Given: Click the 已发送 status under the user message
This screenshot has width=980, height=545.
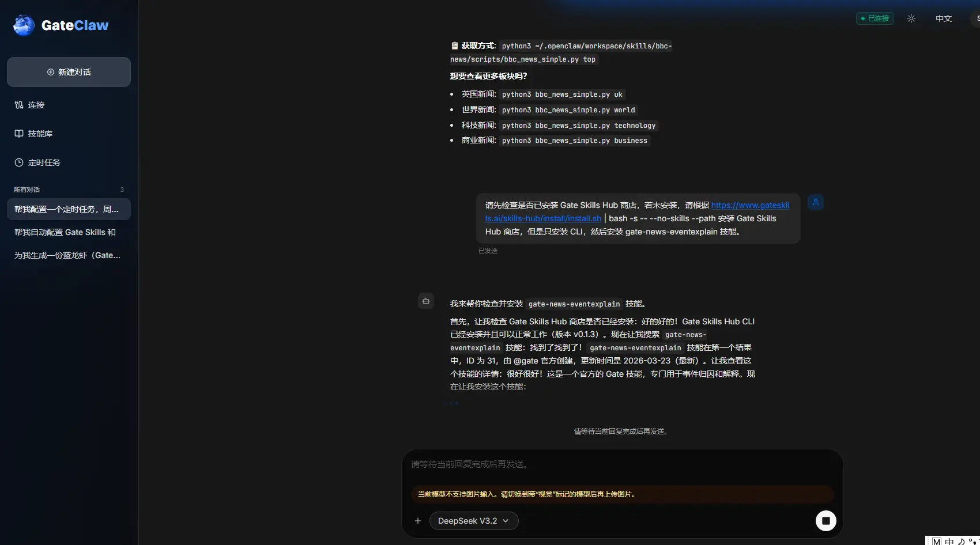Looking at the screenshot, I should (x=488, y=251).
